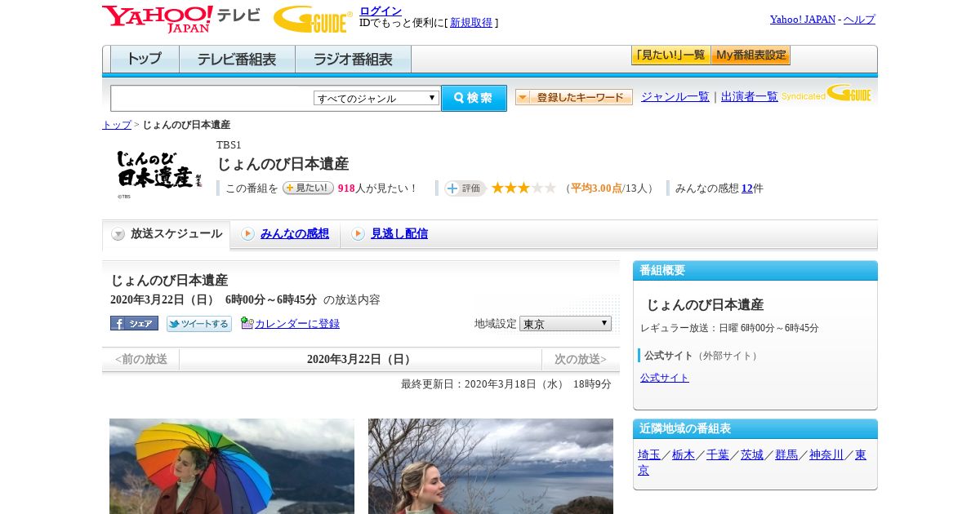Click the rainbow umbrella photo
This screenshot has height=514, width=980.
tap(232, 466)
